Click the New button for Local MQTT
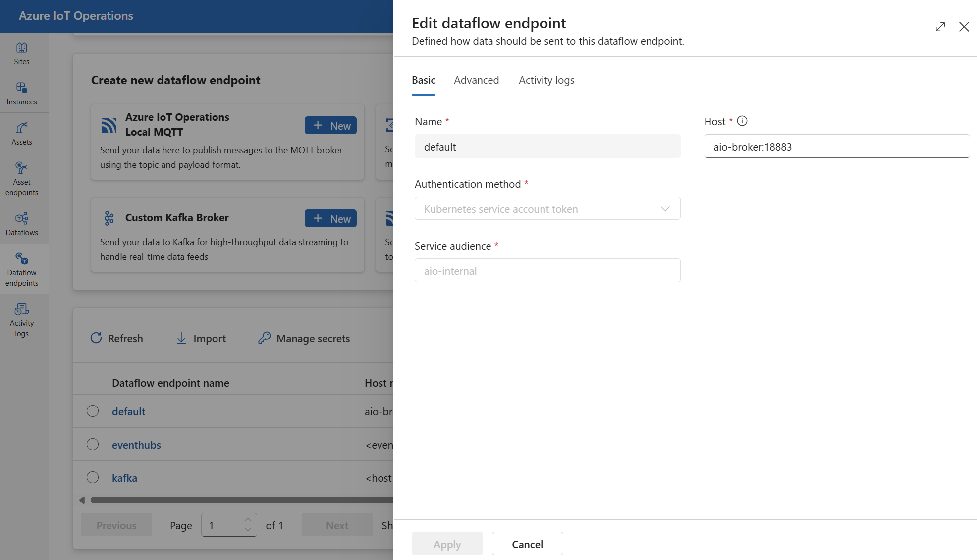The width and height of the screenshot is (977, 560). 331,125
